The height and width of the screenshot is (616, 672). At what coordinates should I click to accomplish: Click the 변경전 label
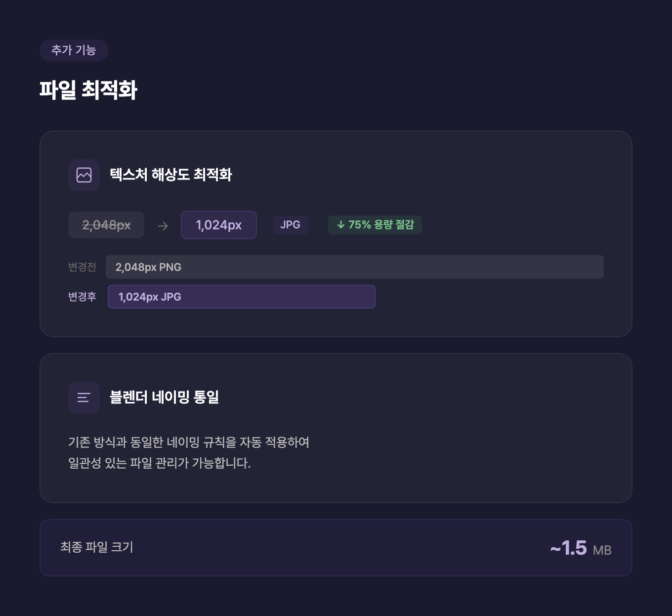[82, 267]
